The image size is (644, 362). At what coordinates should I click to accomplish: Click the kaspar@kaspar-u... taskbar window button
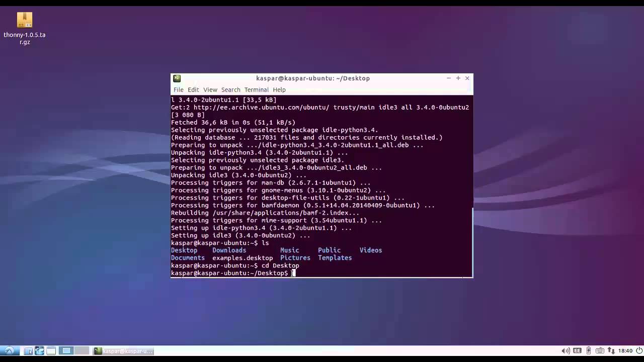click(123, 350)
